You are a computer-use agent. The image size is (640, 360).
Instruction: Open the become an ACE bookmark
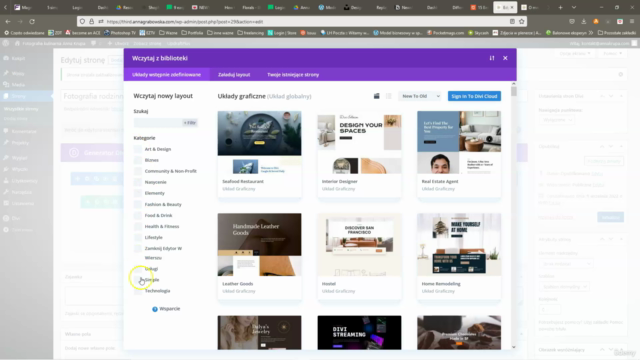click(83, 33)
